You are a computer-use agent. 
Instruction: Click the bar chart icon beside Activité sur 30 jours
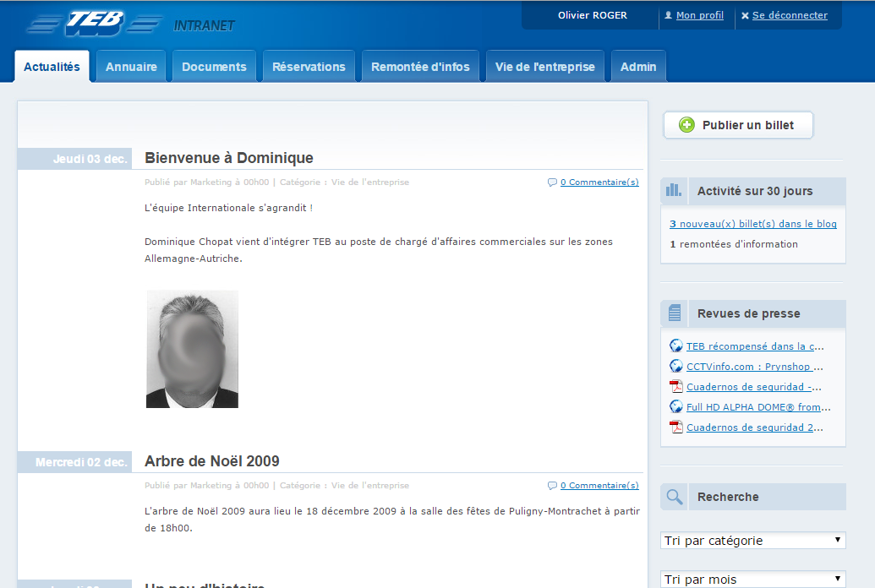coord(674,191)
